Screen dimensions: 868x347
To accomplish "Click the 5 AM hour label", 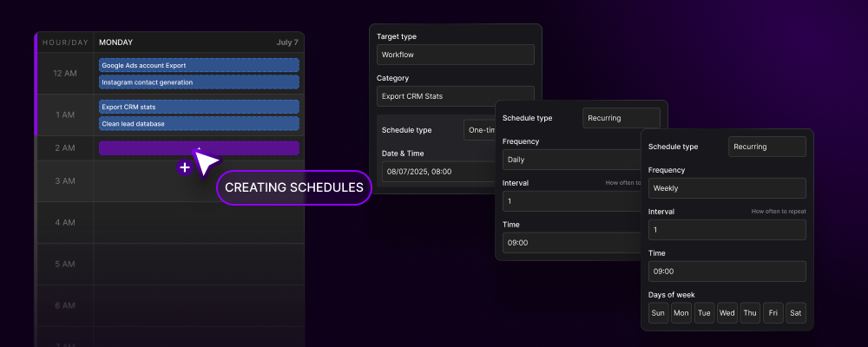I will click(x=65, y=264).
